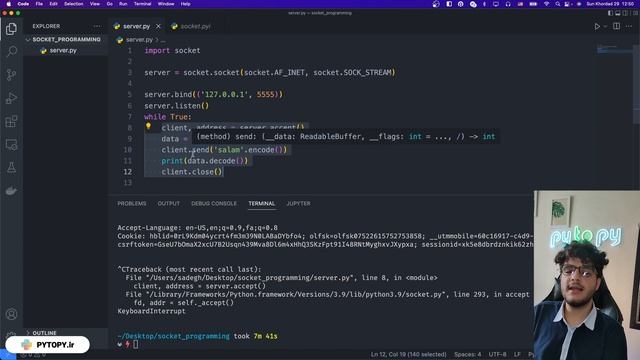Click Ln 12, Col 19 status item
Viewport: 640px width, 360px height.
[x=408, y=355]
